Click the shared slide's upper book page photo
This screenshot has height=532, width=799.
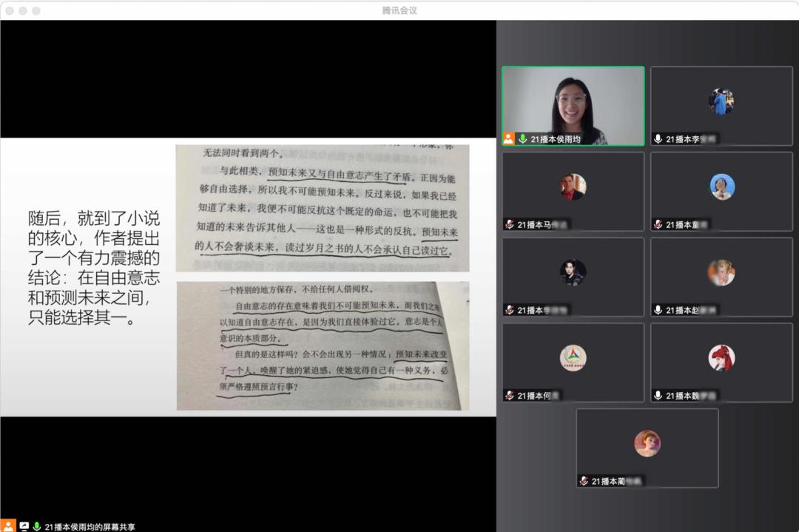coord(322,208)
